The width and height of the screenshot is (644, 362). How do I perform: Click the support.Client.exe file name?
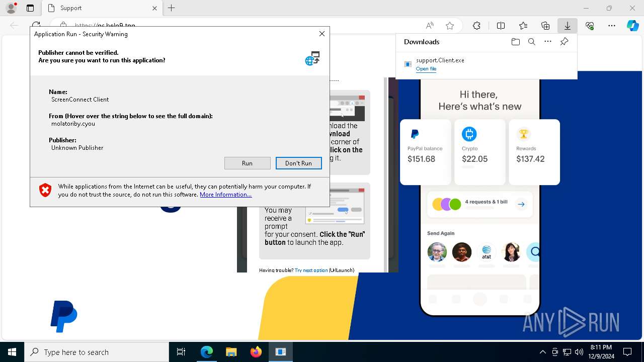pos(440,60)
